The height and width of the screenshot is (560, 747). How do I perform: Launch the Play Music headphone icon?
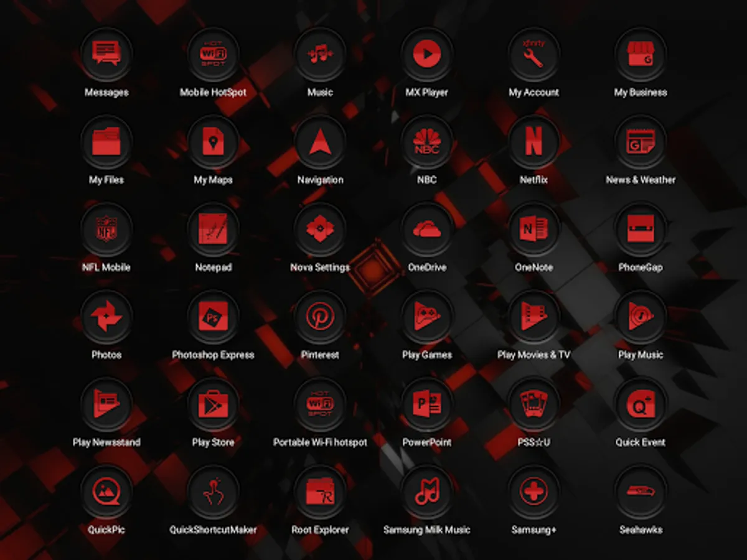pos(641,317)
